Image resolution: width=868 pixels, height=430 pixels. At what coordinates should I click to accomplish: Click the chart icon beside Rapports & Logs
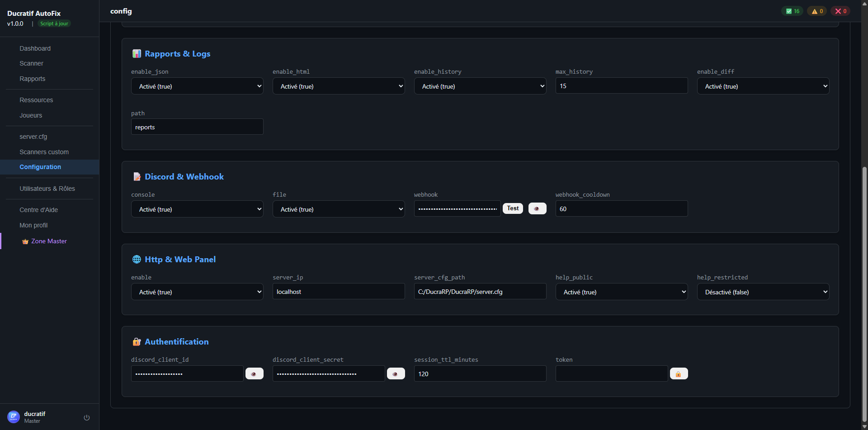137,53
